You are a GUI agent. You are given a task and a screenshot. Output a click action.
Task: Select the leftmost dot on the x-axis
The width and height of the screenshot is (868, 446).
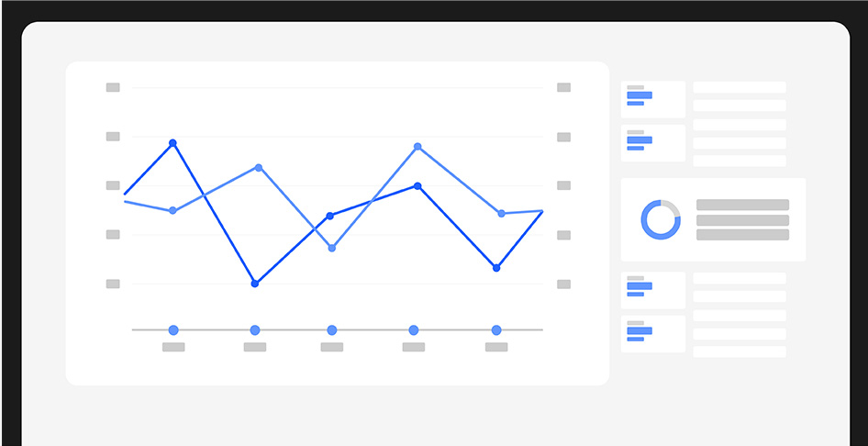pos(173,329)
